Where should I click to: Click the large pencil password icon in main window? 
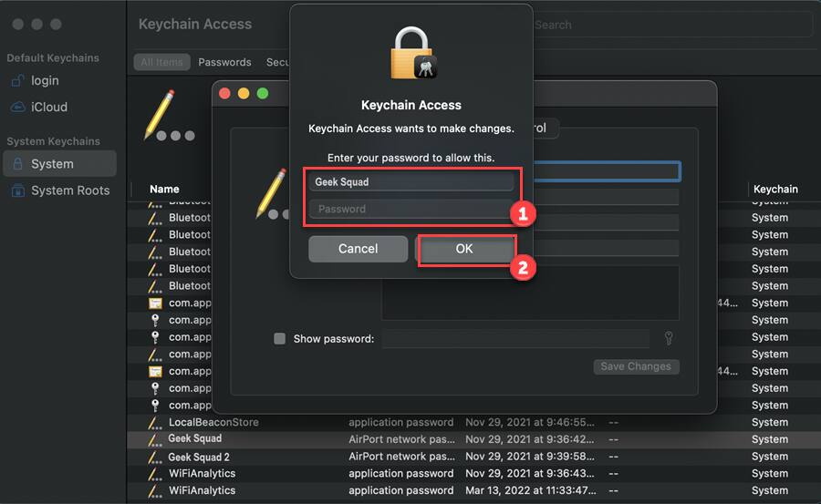(x=169, y=116)
